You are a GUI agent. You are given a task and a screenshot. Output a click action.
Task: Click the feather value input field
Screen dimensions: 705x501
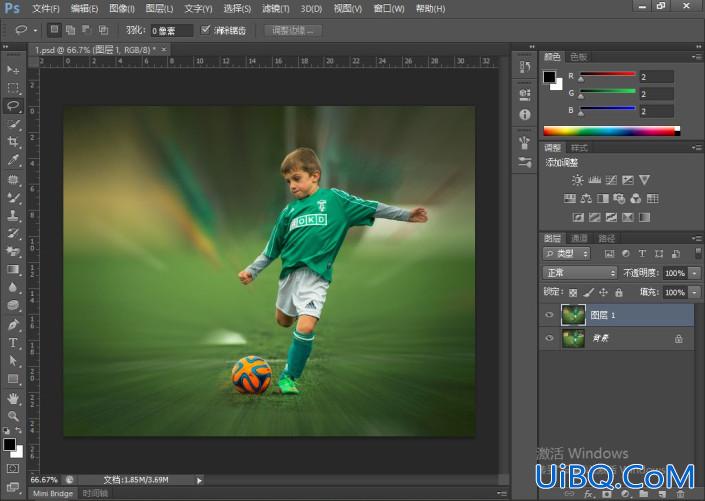(x=172, y=31)
